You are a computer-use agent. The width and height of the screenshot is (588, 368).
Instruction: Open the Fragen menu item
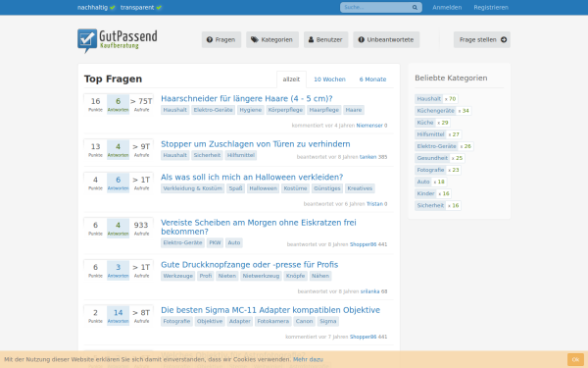(x=221, y=40)
